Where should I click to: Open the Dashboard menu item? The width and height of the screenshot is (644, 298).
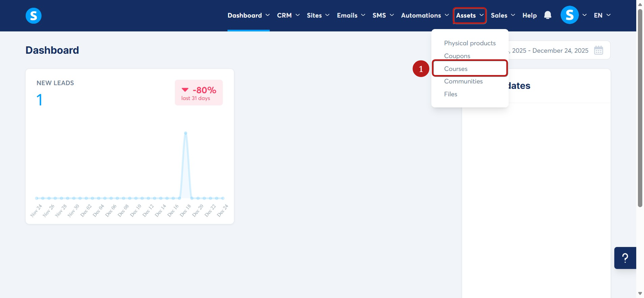click(245, 16)
